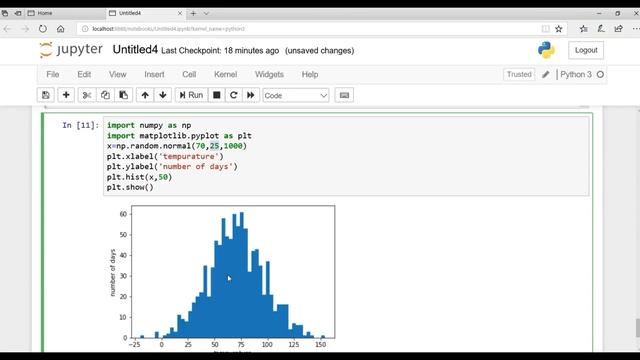The image size is (640, 360).
Task: Restart the kernel with the circular arrow icon
Action: click(x=233, y=95)
